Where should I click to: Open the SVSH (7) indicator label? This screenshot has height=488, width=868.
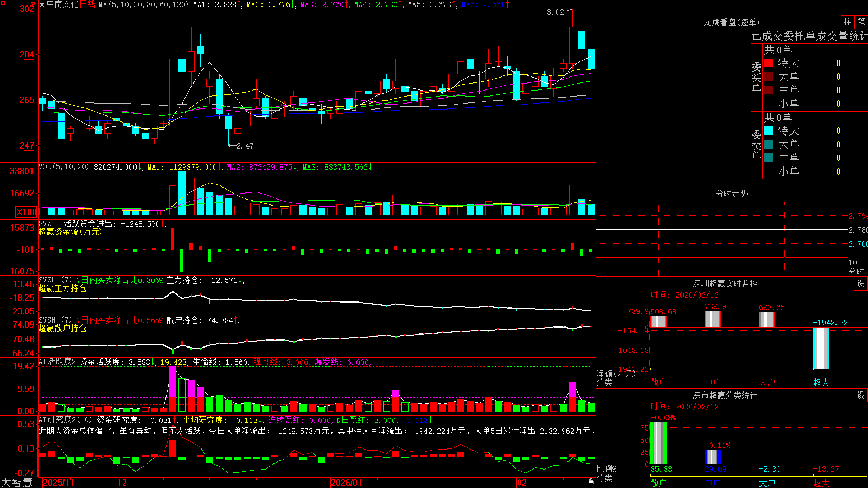coord(55,320)
